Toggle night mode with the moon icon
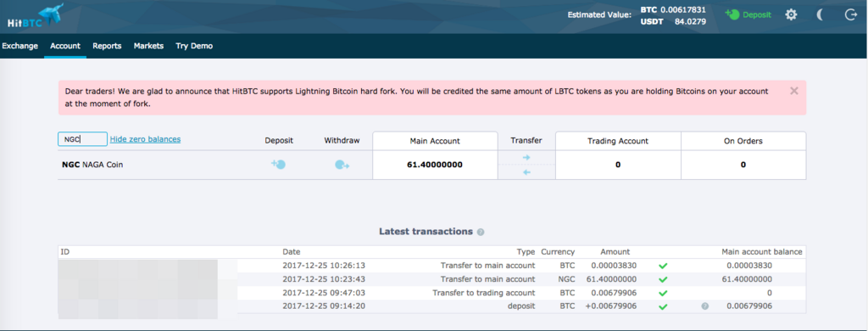This screenshot has width=868, height=331. coord(821,15)
